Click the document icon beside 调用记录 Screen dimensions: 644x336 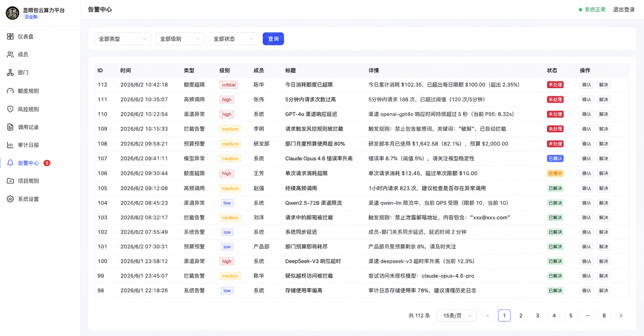click(10, 127)
